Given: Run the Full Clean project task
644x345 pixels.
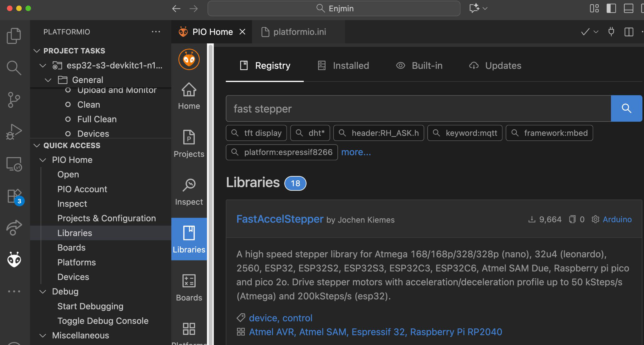Looking at the screenshot, I should click(x=97, y=119).
